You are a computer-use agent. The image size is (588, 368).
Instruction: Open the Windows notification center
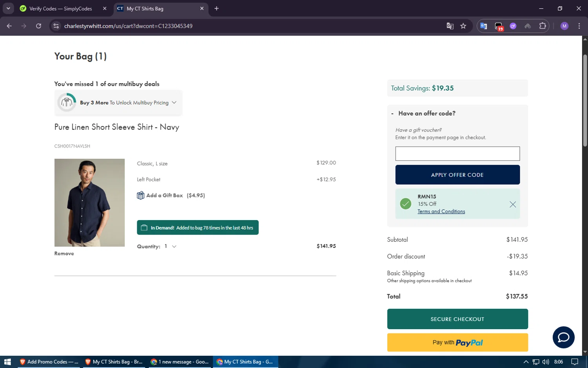575,362
